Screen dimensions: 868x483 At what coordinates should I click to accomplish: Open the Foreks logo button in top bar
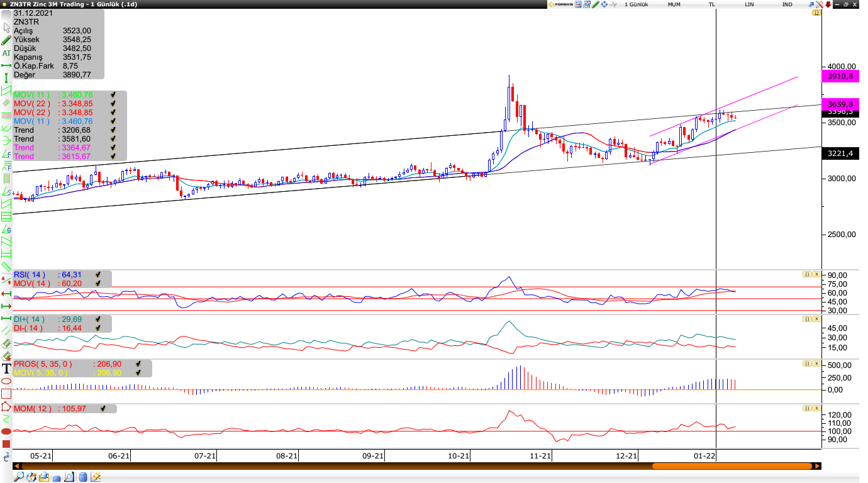560,4
